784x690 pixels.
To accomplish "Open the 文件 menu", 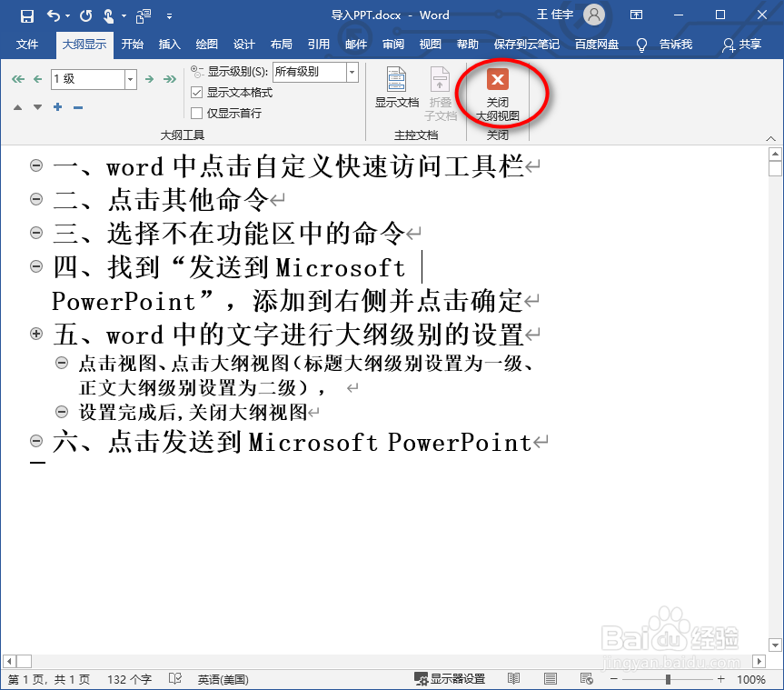I will (x=27, y=45).
